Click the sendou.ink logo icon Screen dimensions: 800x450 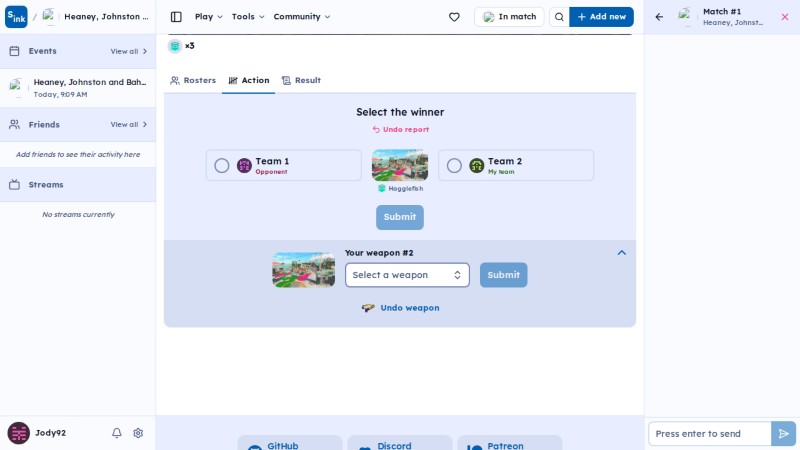point(16,17)
